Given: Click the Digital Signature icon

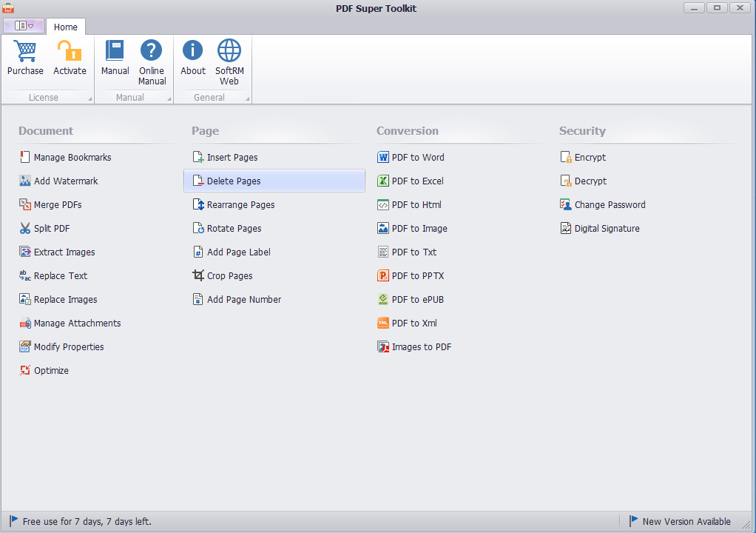Looking at the screenshot, I should coord(566,228).
